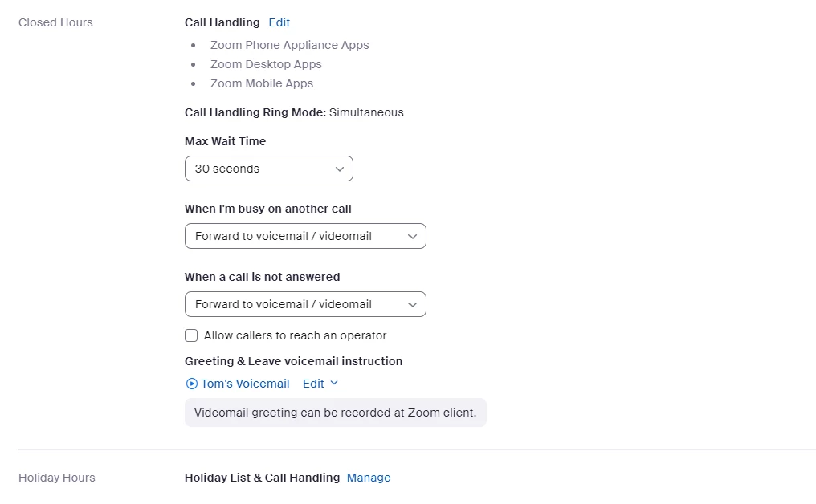The image size is (816, 504).
Task: Expand the "When I'm busy on another call" dropdown
Action: point(305,236)
